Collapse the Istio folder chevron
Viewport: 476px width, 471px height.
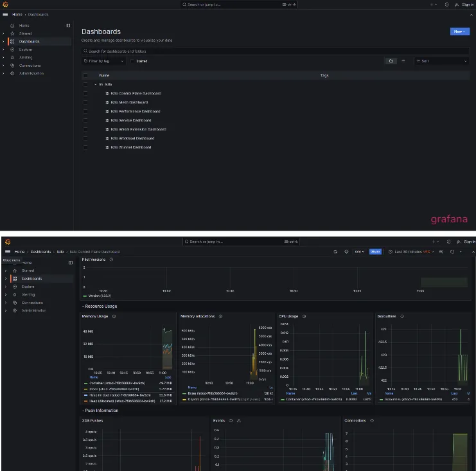(95, 84)
